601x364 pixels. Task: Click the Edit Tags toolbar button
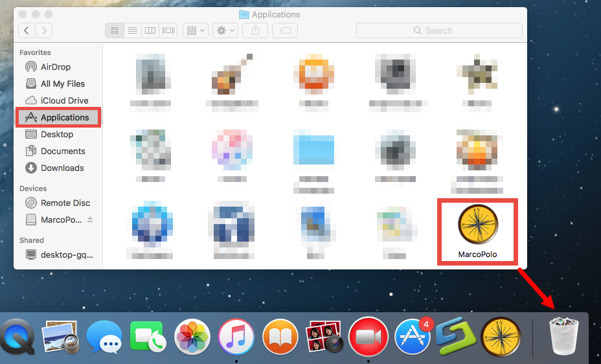(285, 30)
